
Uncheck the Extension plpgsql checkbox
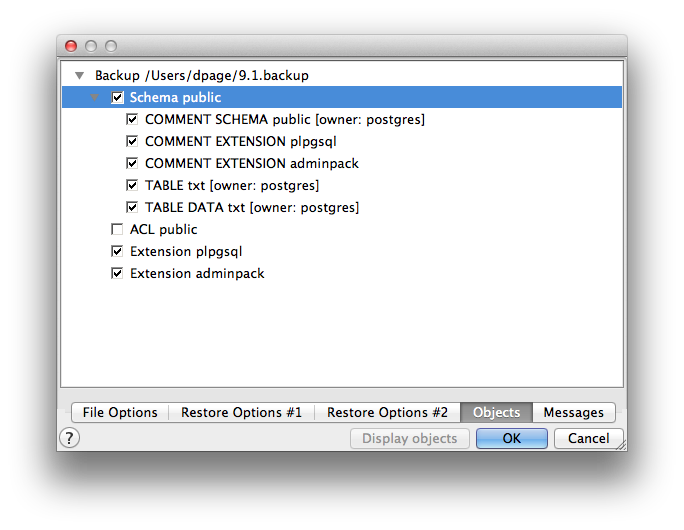118,252
